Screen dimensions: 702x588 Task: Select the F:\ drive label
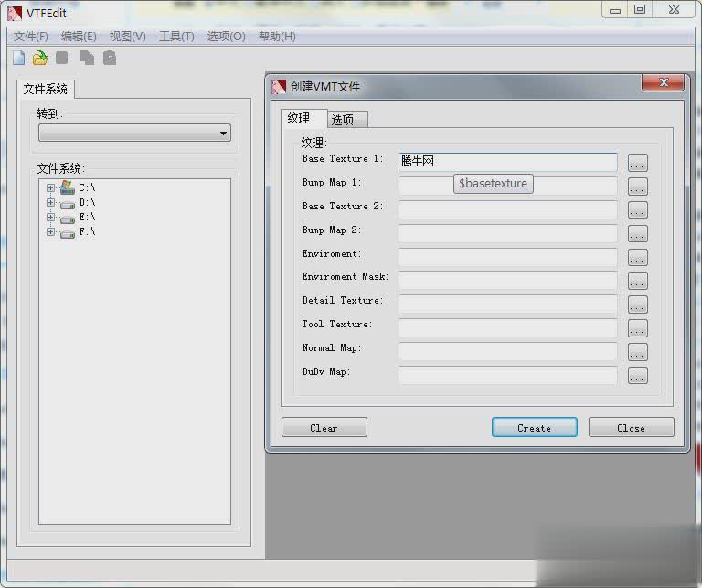click(x=87, y=232)
